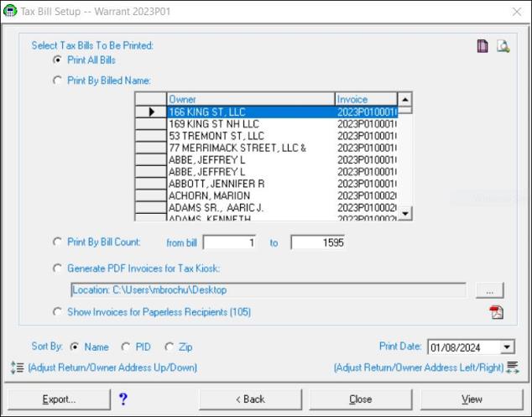
Task: Select the Print All Bills option
Action: pos(57,60)
